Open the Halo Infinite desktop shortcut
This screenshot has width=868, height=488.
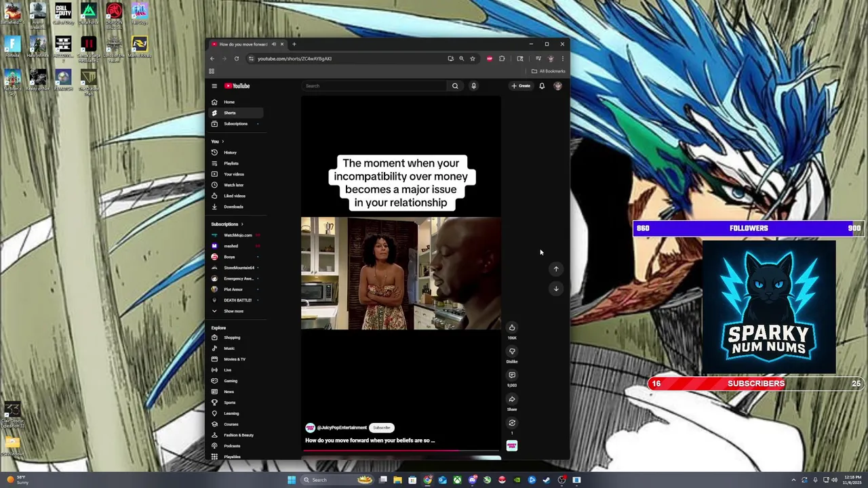pyautogui.click(x=37, y=47)
